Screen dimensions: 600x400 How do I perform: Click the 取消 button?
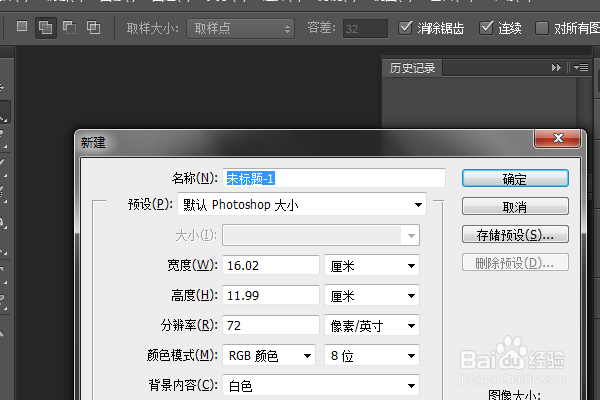(515, 207)
